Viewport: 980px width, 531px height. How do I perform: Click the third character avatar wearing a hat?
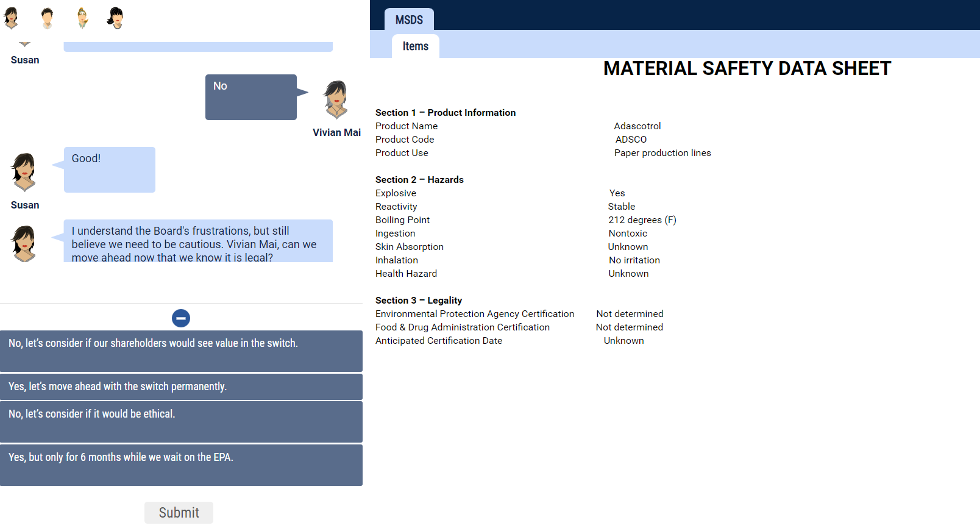tap(82, 18)
